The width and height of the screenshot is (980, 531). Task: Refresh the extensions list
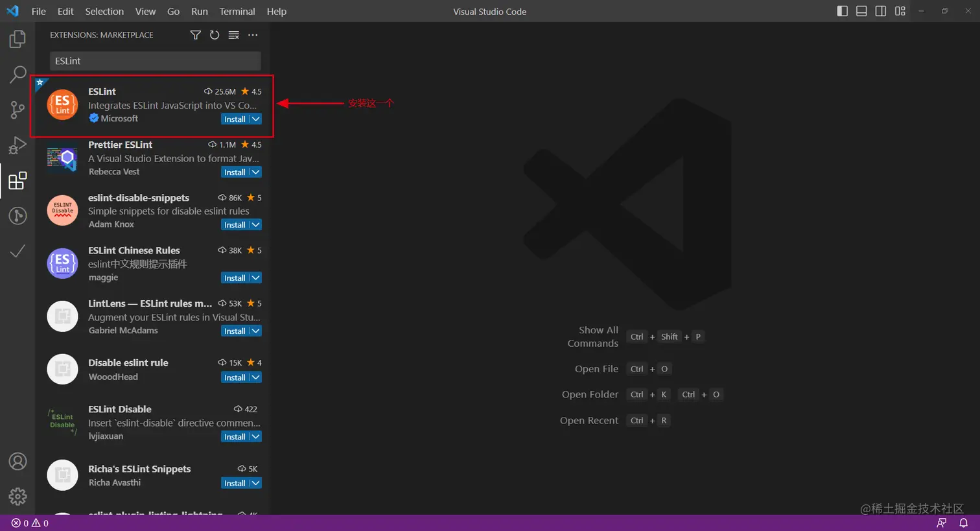coord(215,35)
